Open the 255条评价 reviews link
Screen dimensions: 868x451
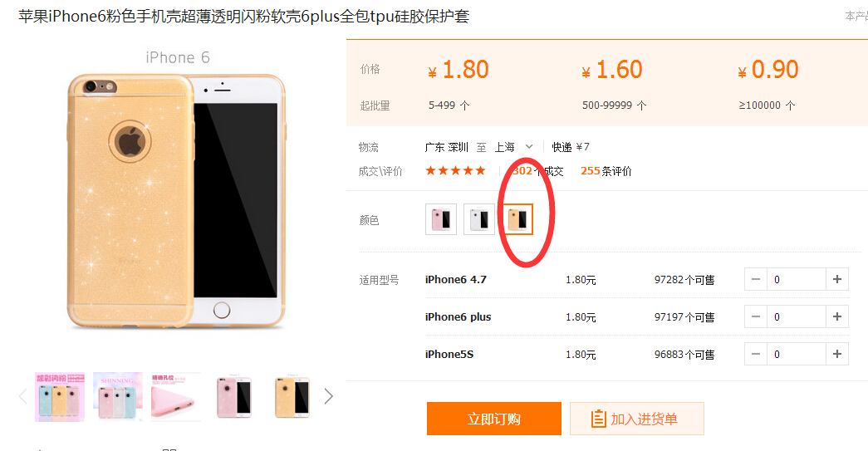pyautogui.click(x=606, y=171)
